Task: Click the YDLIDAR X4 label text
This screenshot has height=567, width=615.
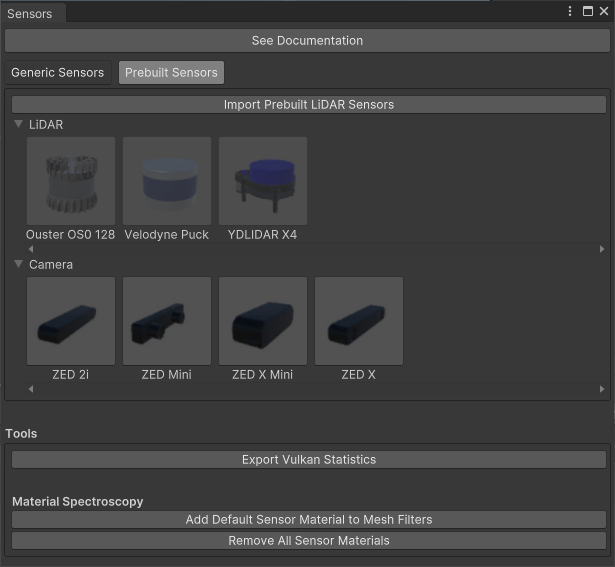Action: click(x=262, y=234)
